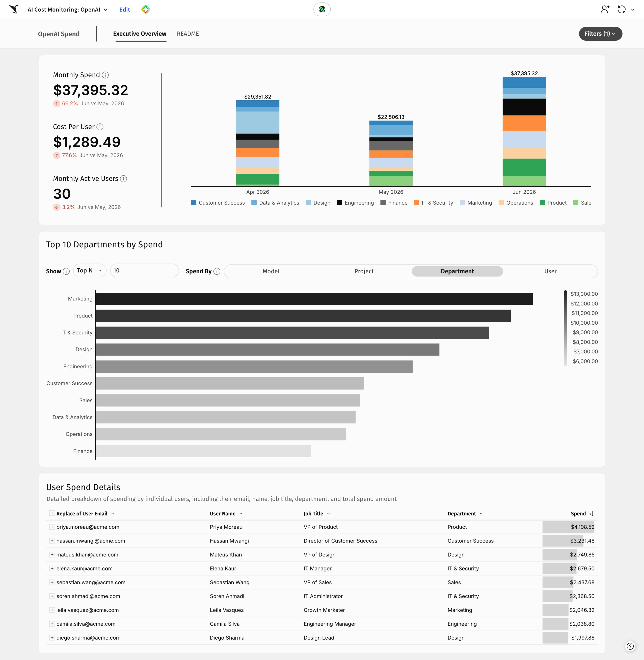This screenshot has height=660, width=644.
Task: Click the $4,108.52 spend cell
Action: click(x=570, y=527)
